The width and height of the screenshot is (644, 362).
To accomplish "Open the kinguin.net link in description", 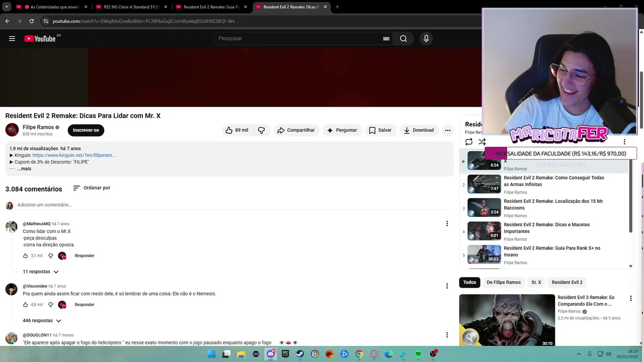I will (x=74, y=155).
